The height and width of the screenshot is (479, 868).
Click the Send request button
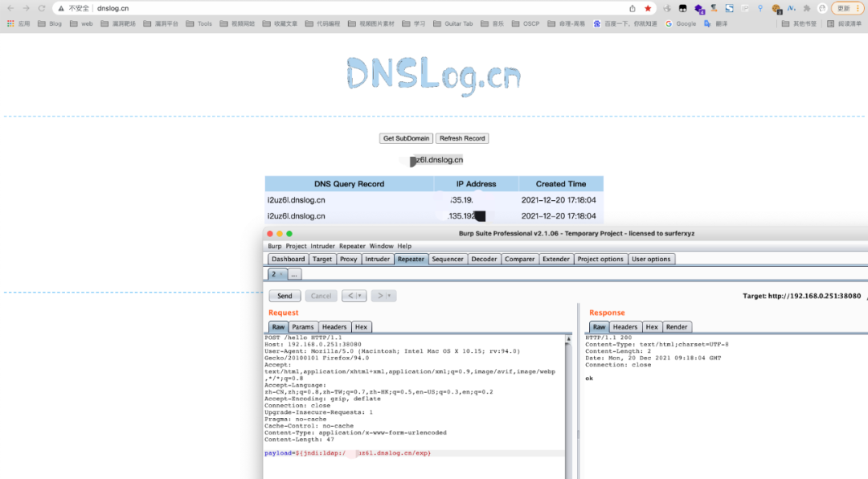point(285,296)
